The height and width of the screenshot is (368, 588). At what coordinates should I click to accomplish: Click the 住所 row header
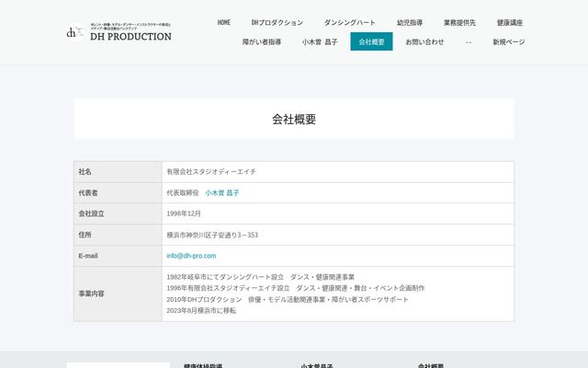click(119, 235)
